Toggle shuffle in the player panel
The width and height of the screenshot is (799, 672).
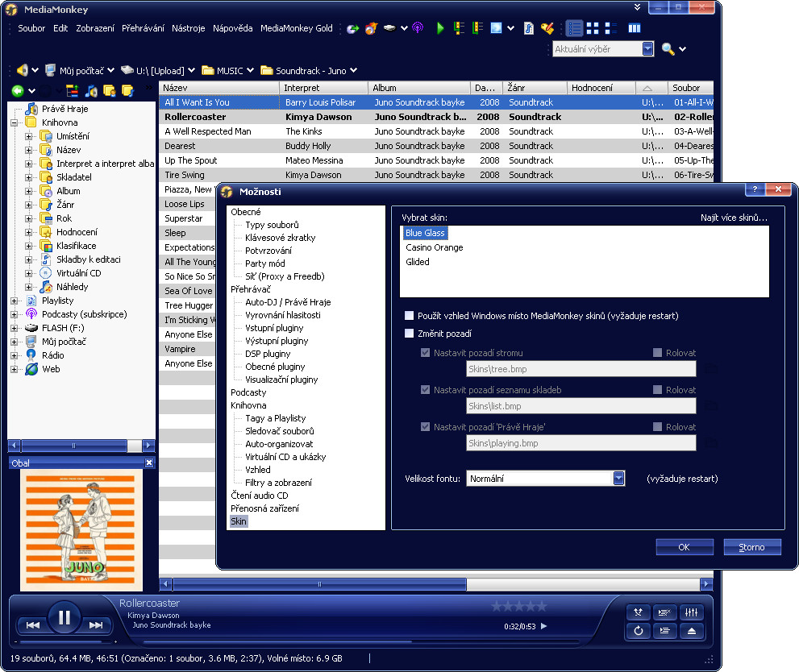(638, 612)
